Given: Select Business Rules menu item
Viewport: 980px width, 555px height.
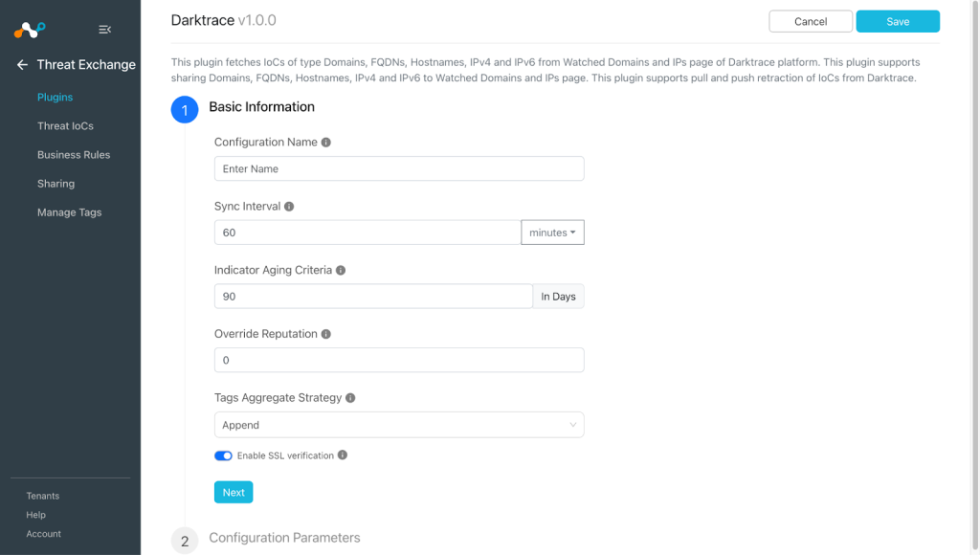Looking at the screenshot, I should click(74, 154).
